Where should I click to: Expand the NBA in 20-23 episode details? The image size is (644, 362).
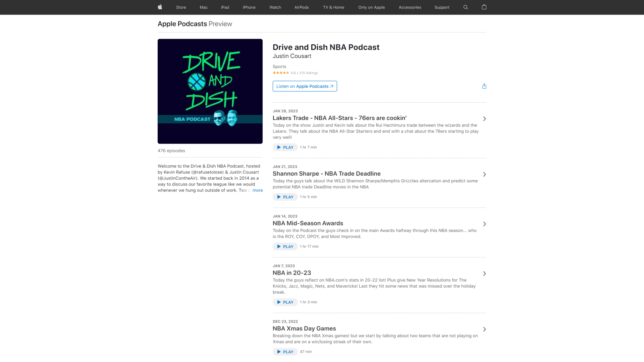coord(484,273)
